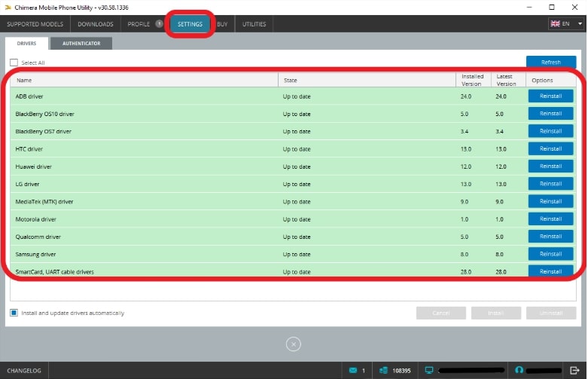Check the Select All checkbox
The width and height of the screenshot is (588, 379).
coord(14,63)
